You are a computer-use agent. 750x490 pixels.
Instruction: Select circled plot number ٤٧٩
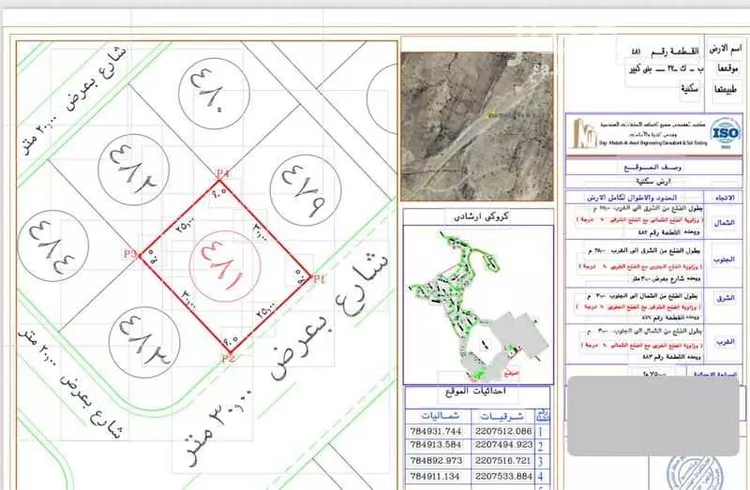click(x=305, y=190)
